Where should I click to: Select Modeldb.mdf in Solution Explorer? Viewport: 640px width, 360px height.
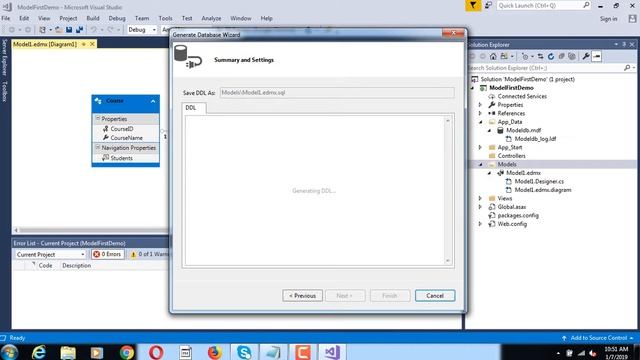pyautogui.click(x=523, y=130)
